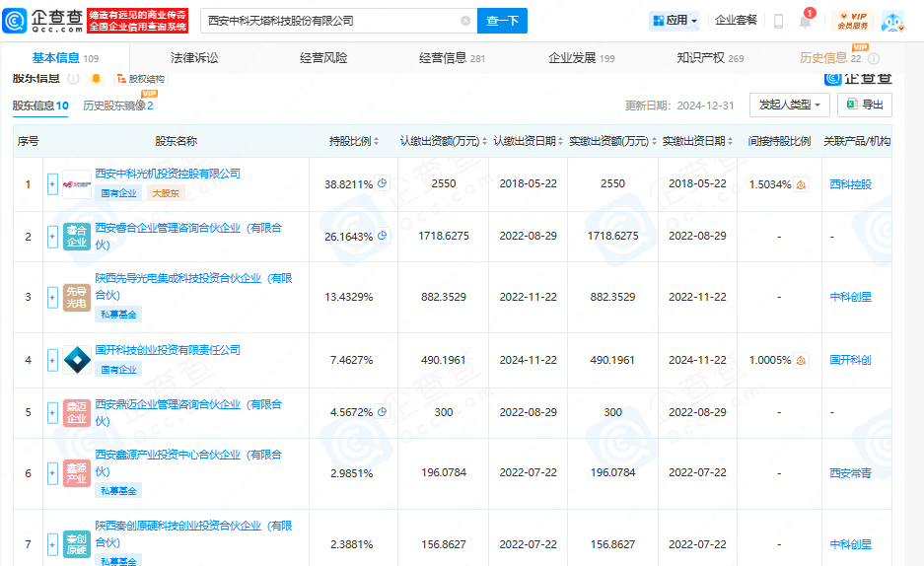Open 西安中科光机投资控股有限公司 link
The image size is (924, 566).
[x=168, y=174]
